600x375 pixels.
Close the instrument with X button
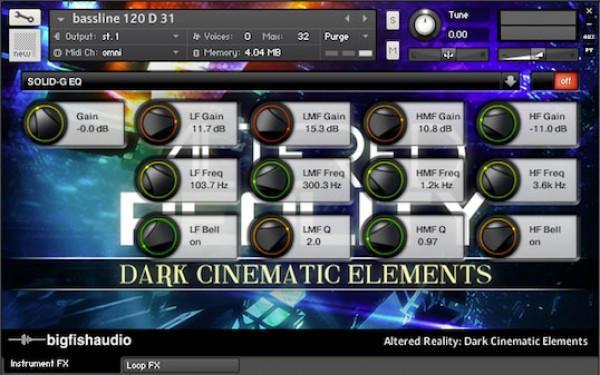pos(589,11)
